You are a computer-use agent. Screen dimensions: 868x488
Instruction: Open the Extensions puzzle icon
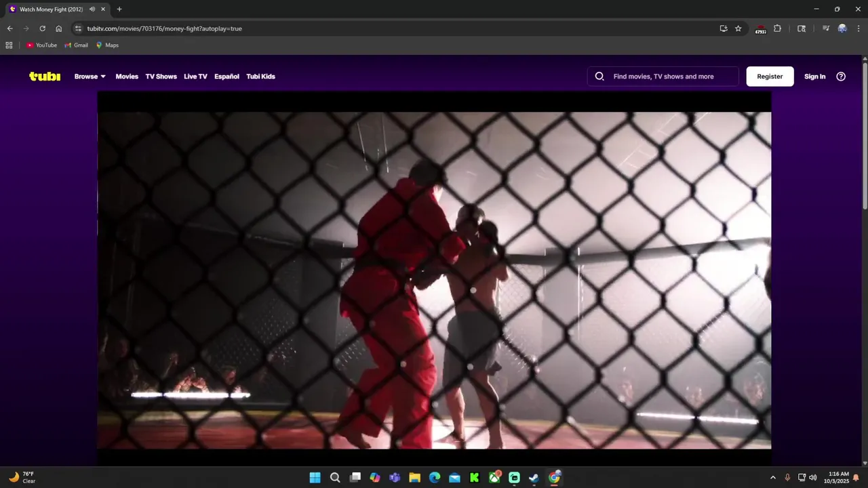click(777, 28)
